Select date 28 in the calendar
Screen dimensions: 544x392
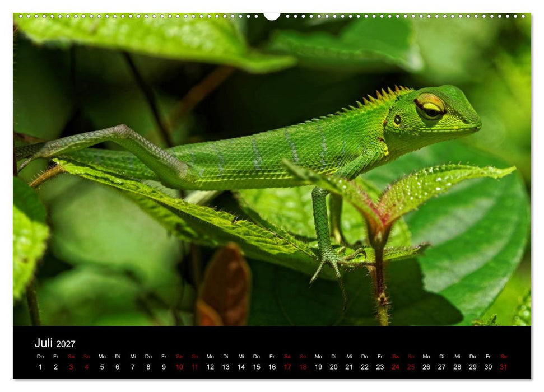point(457,367)
